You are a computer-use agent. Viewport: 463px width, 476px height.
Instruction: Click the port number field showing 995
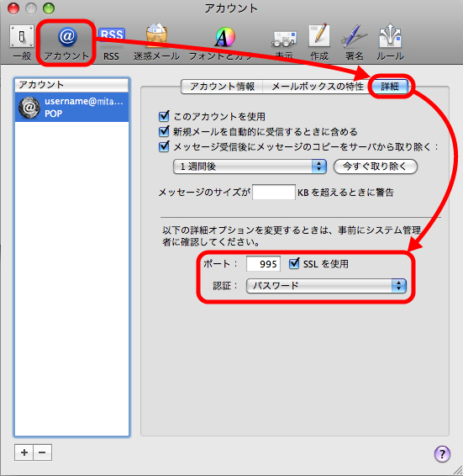263,263
